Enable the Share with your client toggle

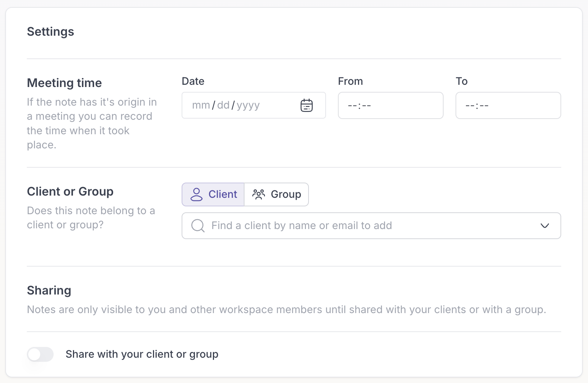click(x=40, y=354)
